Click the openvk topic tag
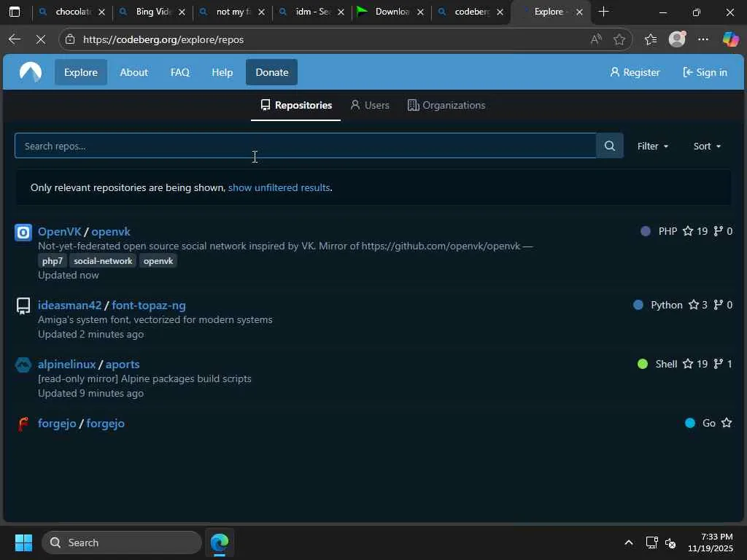The height and width of the screenshot is (560, 747). tap(158, 261)
